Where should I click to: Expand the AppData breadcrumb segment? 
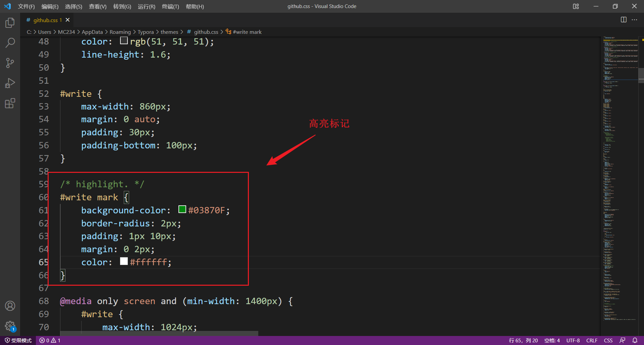click(x=92, y=32)
